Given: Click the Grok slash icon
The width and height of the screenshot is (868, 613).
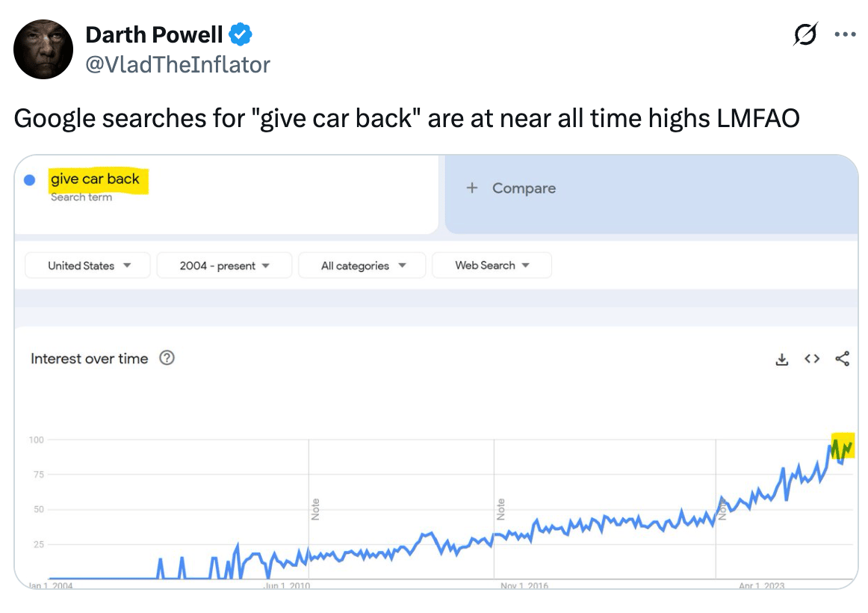Looking at the screenshot, I should coord(805,34).
